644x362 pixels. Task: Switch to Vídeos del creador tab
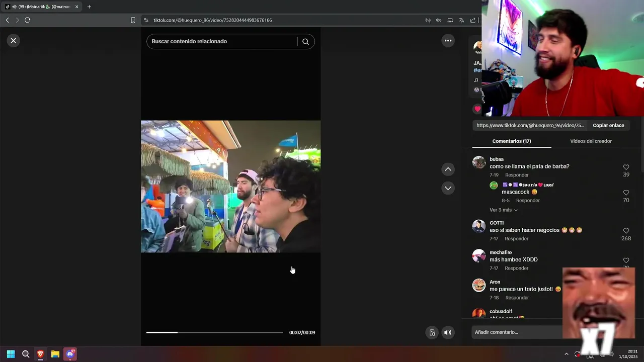point(591,141)
